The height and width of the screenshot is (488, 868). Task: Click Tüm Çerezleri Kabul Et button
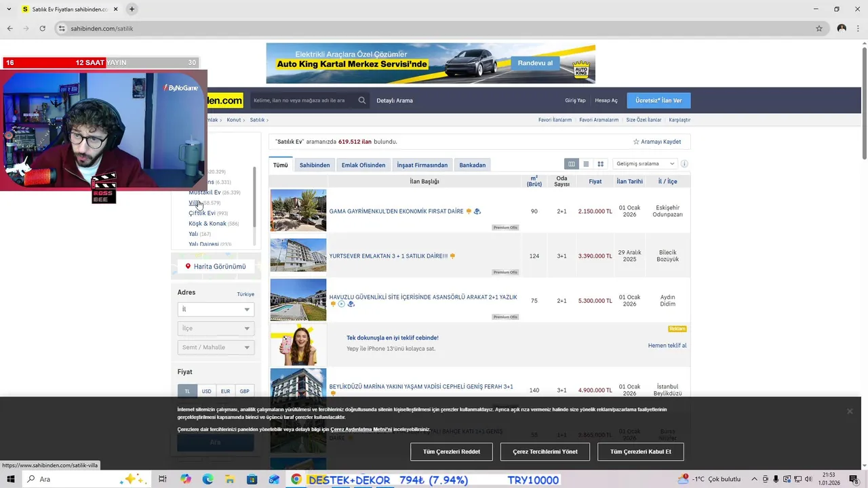click(641, 451)
